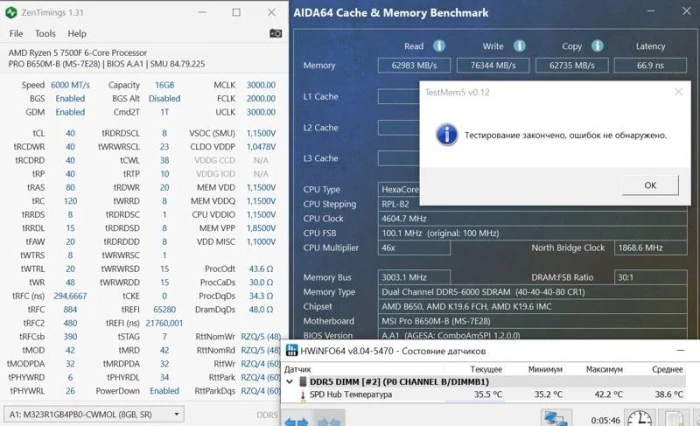
Task: Click the Chipset AMD B650 field
Action: 532,306
